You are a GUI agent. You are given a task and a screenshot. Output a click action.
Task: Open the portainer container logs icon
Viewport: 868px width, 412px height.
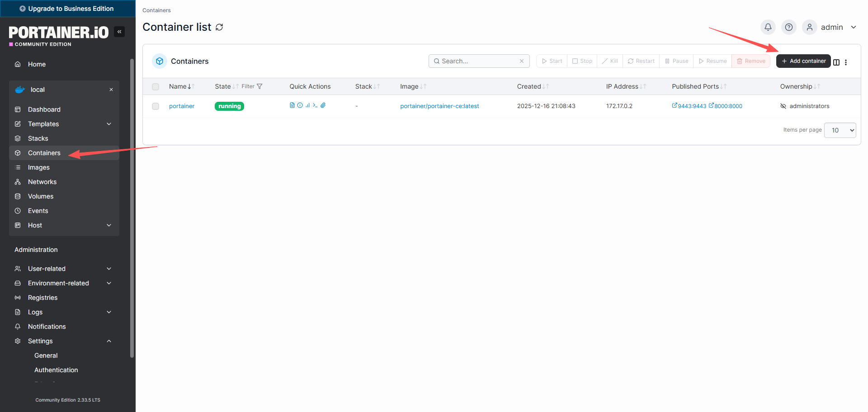pos(292,105)
